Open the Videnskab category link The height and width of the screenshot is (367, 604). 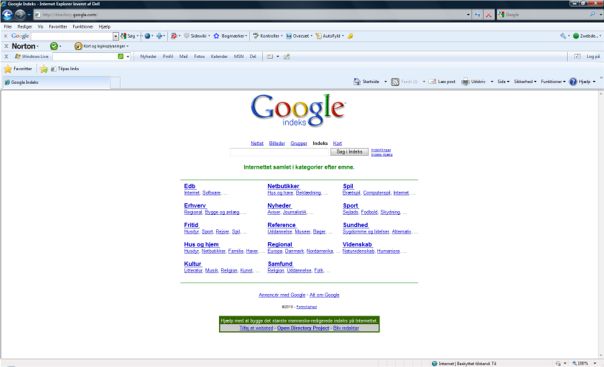(357, 244)
